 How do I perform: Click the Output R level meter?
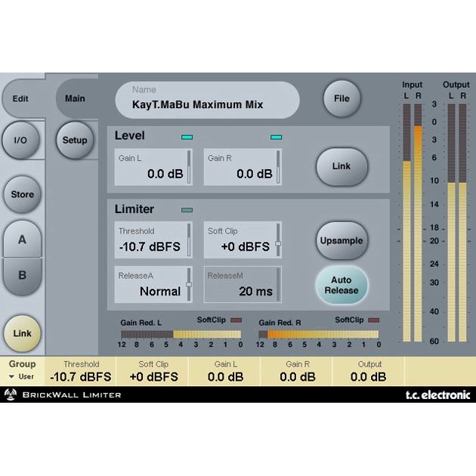coord(462,223)
